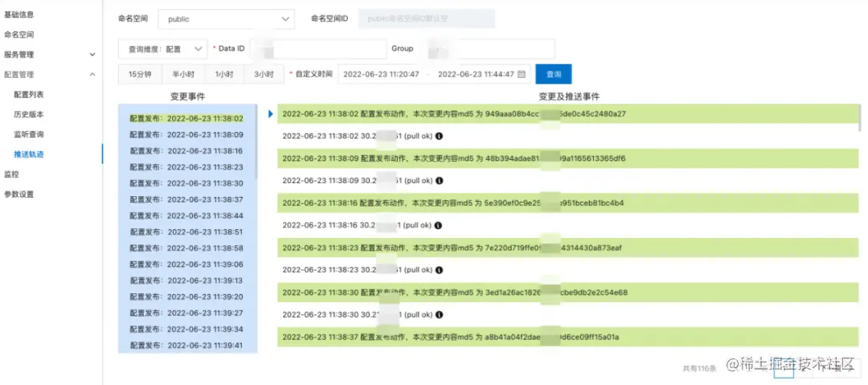Image resolution: width=868 pixels, height=385 pixels.
Task: Click the 命名空间ID input field
Action: [427, 18]
